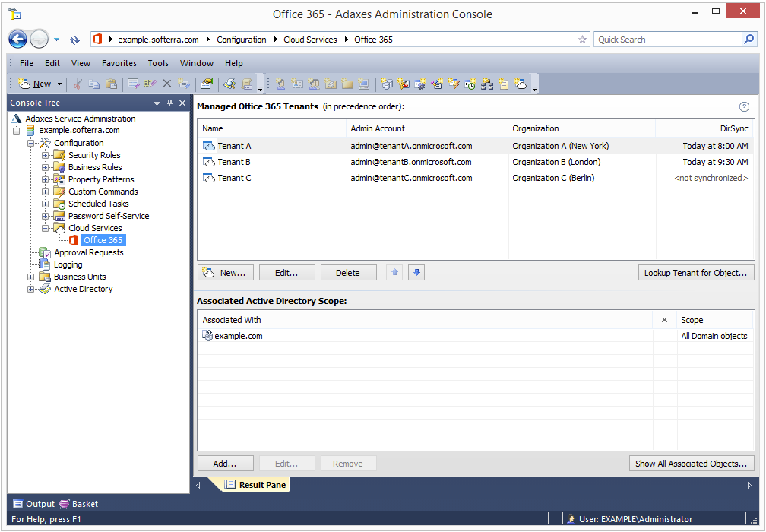Open the Window menu
The height and width of the screenshot is (532, 766).
coord(196,63)
